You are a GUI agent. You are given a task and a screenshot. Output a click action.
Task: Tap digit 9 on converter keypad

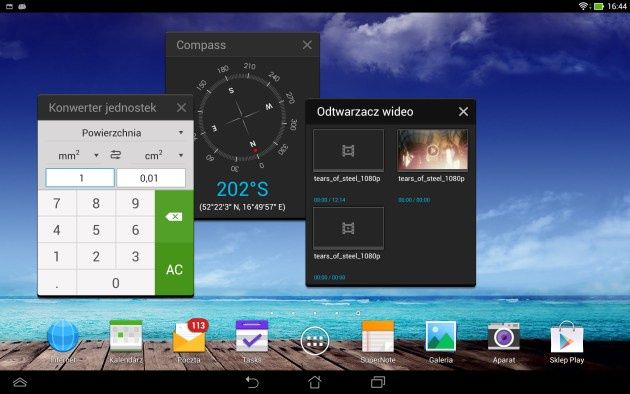135,203
